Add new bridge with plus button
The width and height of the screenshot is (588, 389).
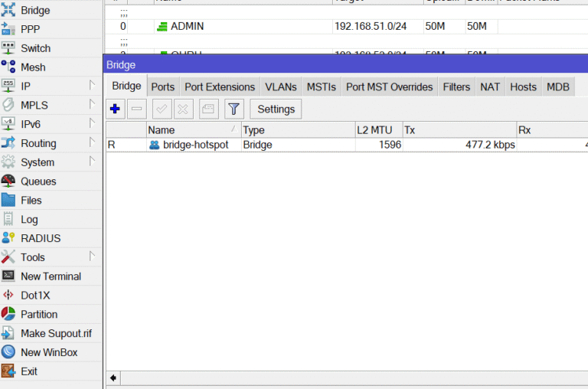point(115,110)
